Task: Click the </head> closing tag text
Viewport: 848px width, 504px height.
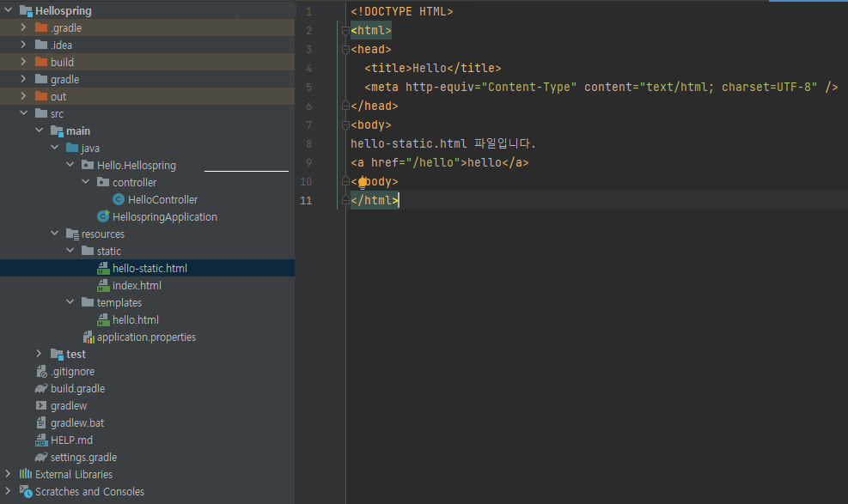Action: (x=375, y=106)
